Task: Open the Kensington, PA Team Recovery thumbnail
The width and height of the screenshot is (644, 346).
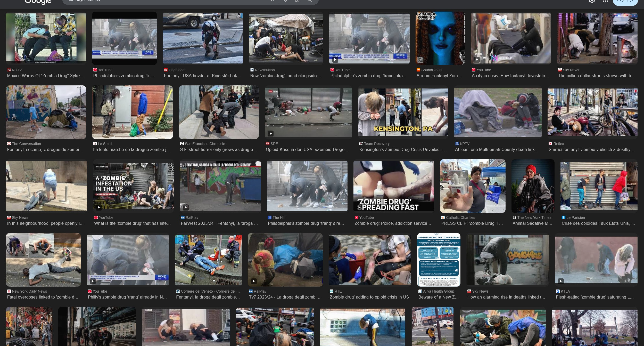Action: click(403, 112)
